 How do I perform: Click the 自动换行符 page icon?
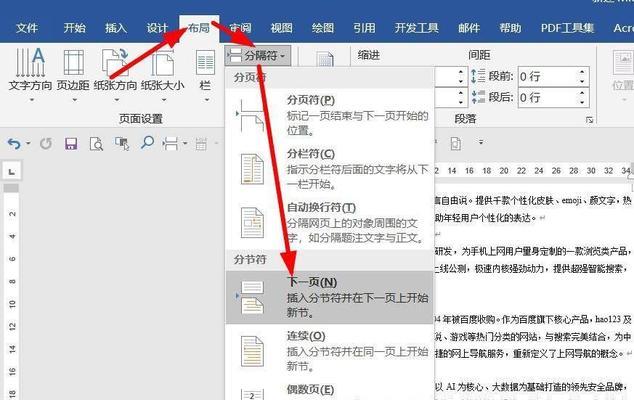coord(252,223)
